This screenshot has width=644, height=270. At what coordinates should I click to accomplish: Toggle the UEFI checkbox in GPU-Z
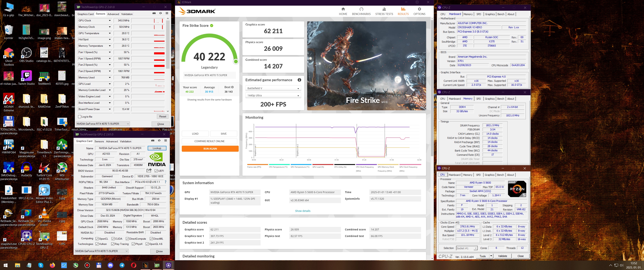[156, 171]
